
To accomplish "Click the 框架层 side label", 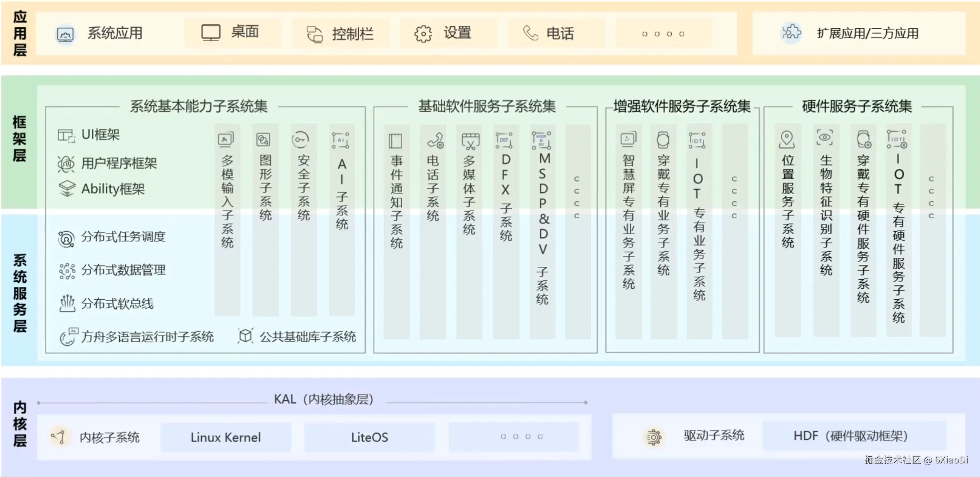I will [x=19, y=139].
